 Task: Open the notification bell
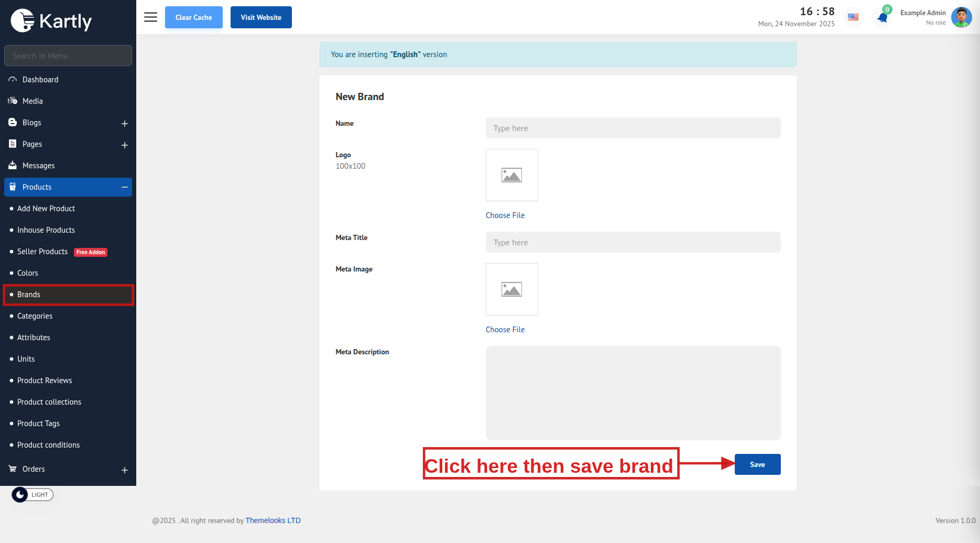883,18
